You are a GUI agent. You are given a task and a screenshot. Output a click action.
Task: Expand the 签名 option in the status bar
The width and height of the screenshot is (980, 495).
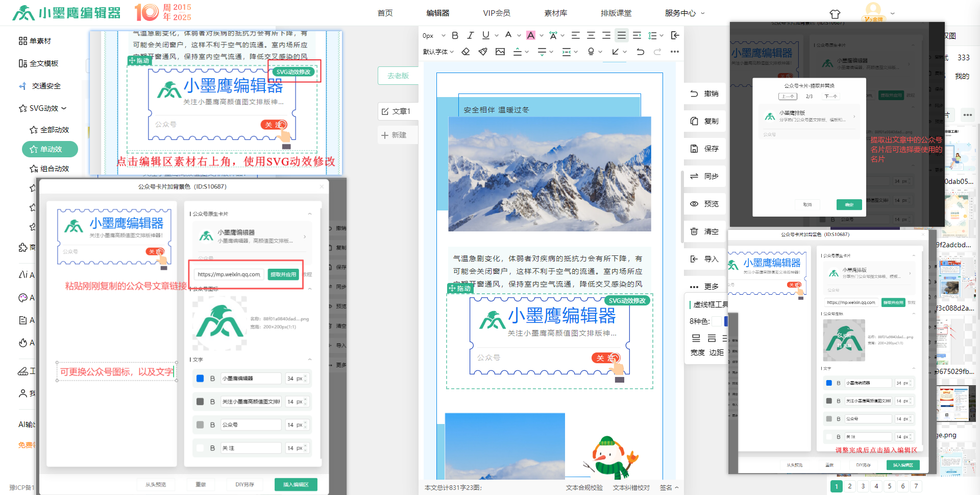669,488
